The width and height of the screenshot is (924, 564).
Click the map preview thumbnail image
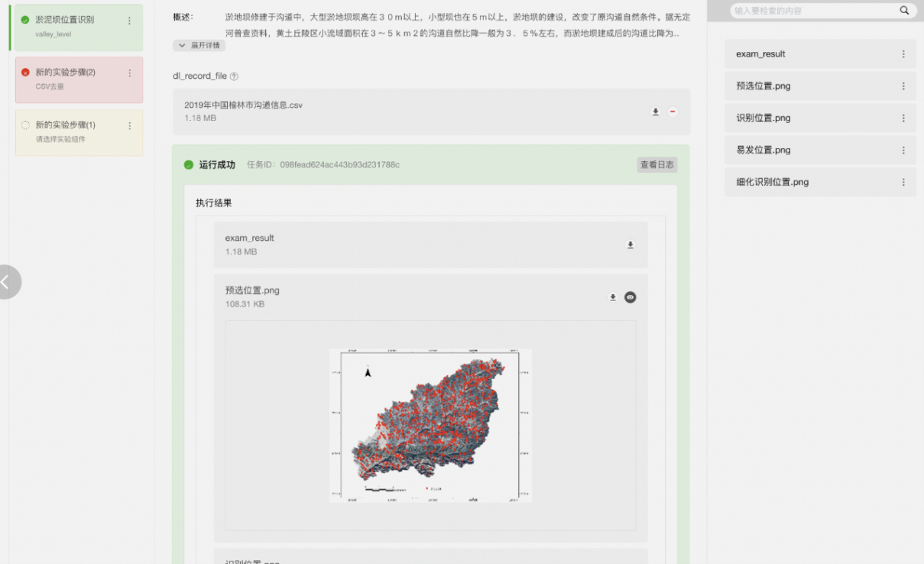click(x=430, y=425)
